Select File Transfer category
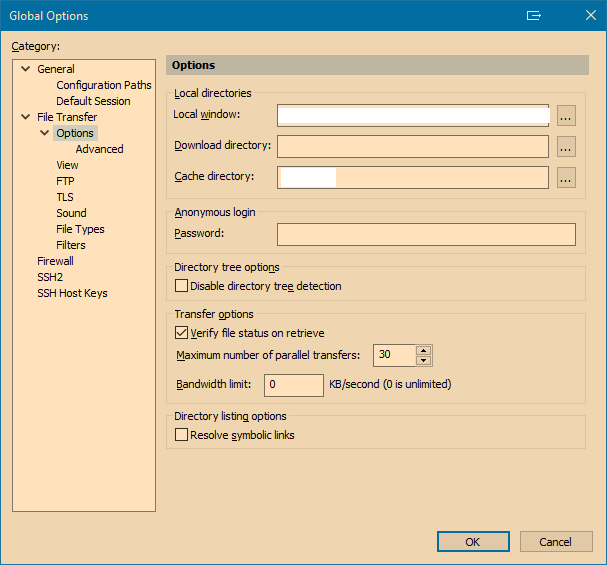The height and width of the screenshot is (565, 607). tap(67, 117)
